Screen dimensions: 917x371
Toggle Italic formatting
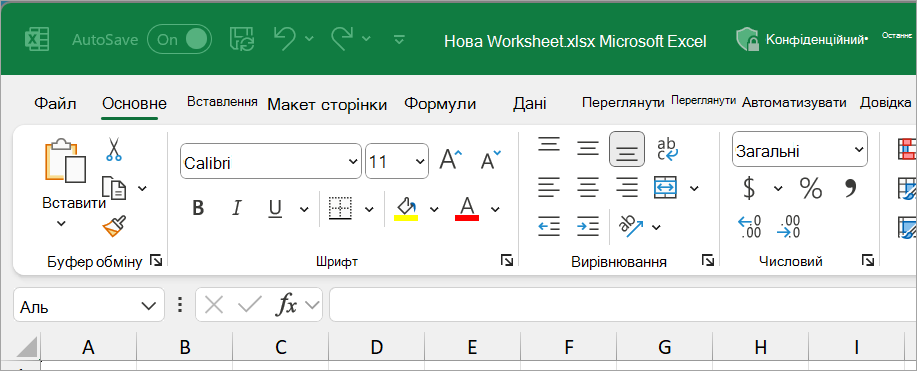point(237,208)
